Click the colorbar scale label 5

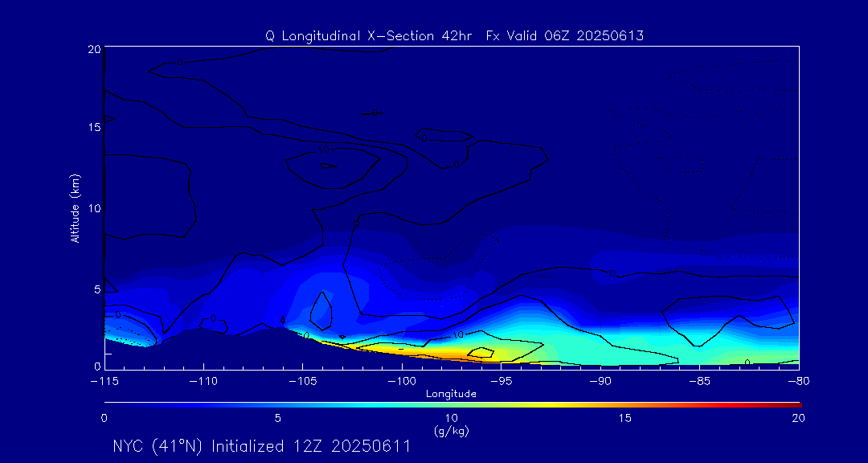pyautogui.click(x=278, y=419)
